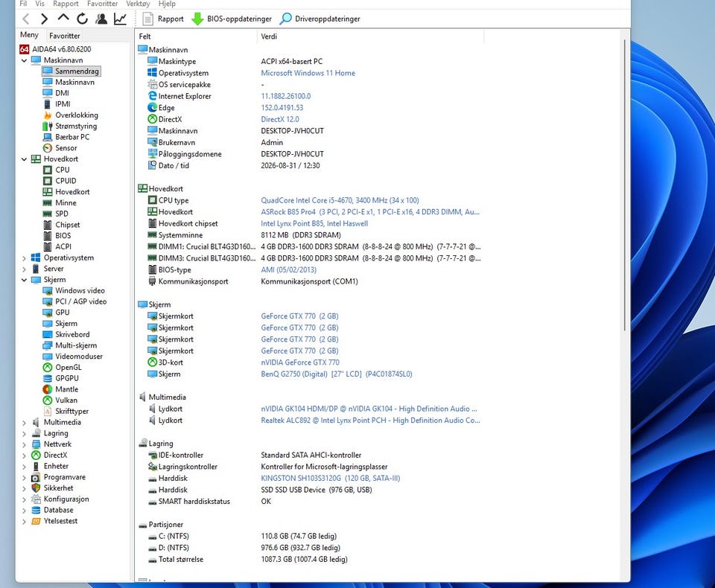Image resolution: width=715 pixels, height=588 pixels.
Task: Switch to the Meny tab
Action: (x=29, y=35)
